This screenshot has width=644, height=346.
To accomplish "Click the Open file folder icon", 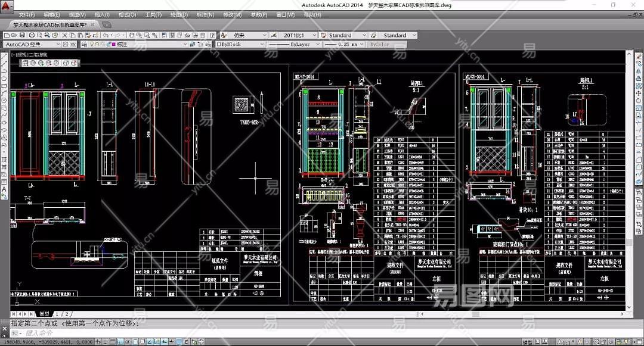I will coord(14,35).
